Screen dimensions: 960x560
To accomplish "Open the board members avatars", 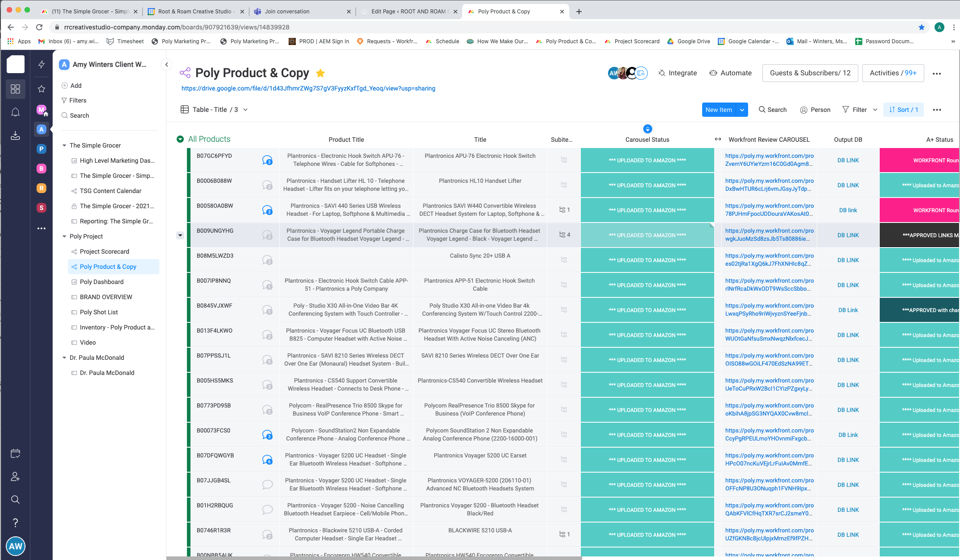I will 628,73.
